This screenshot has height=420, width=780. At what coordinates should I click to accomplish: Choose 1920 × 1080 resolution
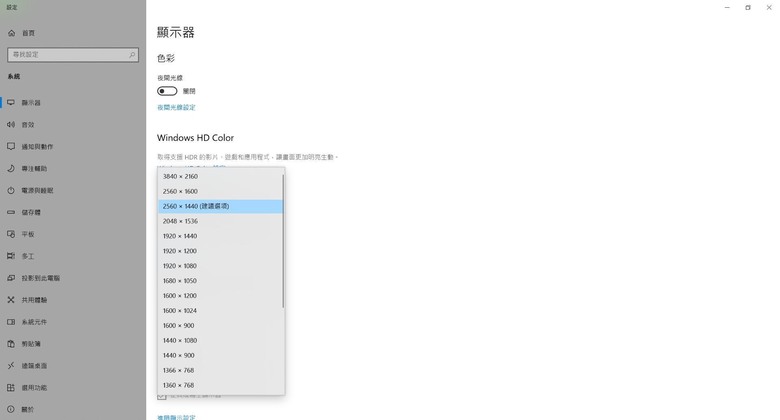click(x=220, y=266)
